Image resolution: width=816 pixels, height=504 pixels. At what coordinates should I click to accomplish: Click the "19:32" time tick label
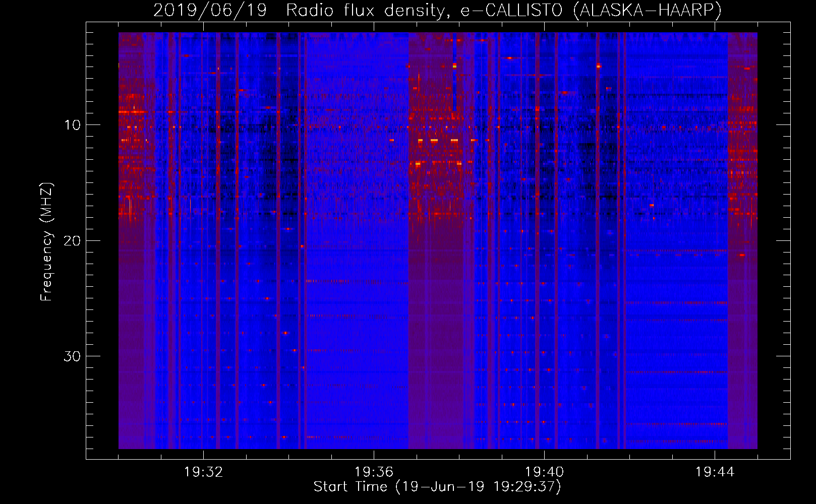coord(203,472)
